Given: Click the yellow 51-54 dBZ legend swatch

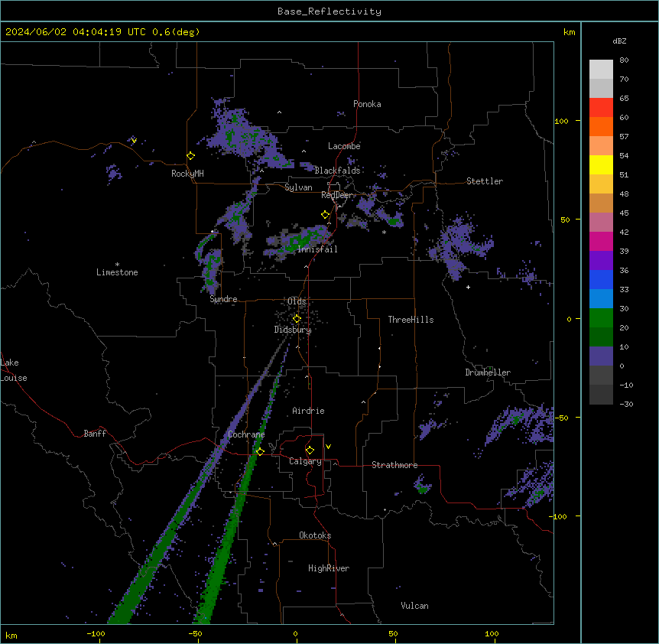Looking at the screenshot, I should pyautogui.click(x=601, y=164).
